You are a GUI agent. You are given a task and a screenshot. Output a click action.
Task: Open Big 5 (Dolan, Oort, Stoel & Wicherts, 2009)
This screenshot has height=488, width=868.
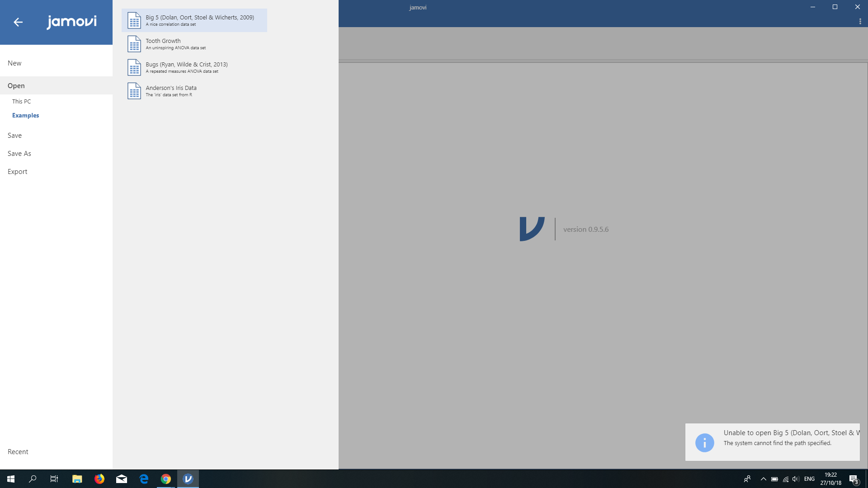tap(194, 20)
